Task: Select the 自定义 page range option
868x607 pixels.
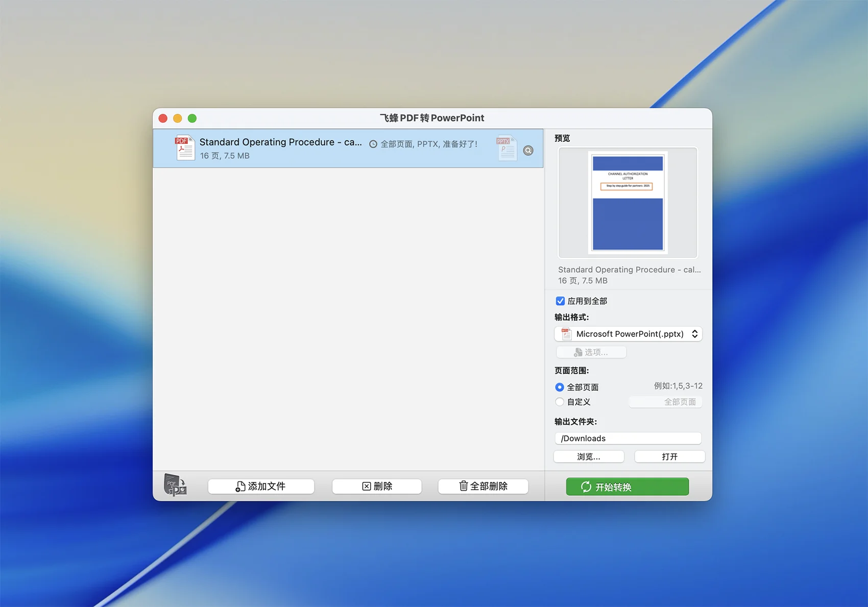Action: pyautogui.click(x=560, y=402)
